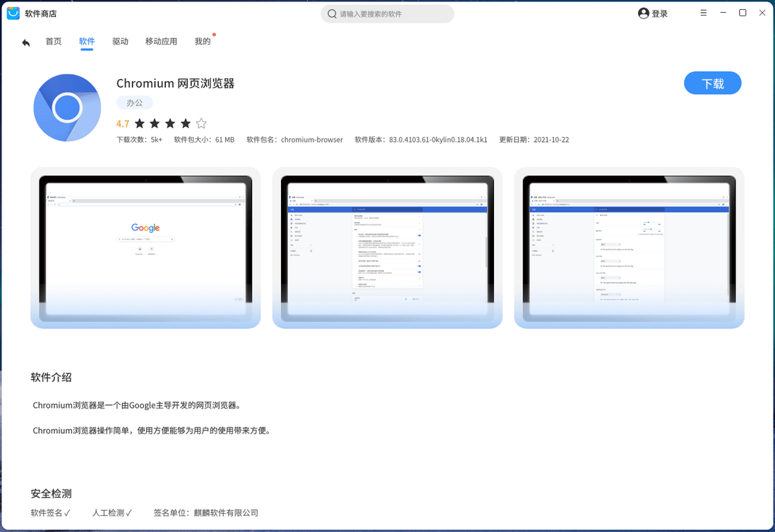This screenshot has width=775, height=532.
Task: Click the search magnifier icon
Action: (x=331, y=13)
